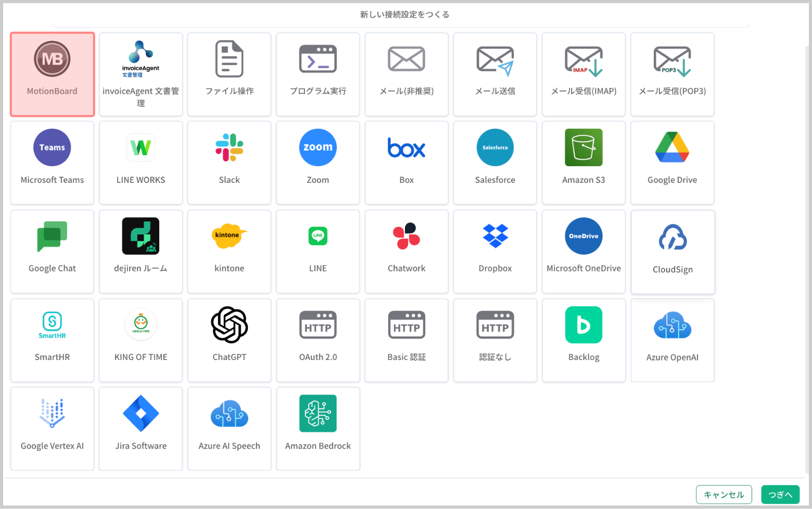
Task: Choose the SmartHR connector
Action: coord(52,340)
